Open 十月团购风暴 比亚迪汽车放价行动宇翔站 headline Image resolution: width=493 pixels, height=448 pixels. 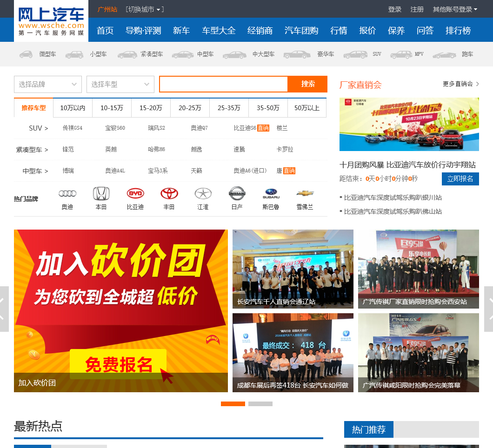coord(407,165)
